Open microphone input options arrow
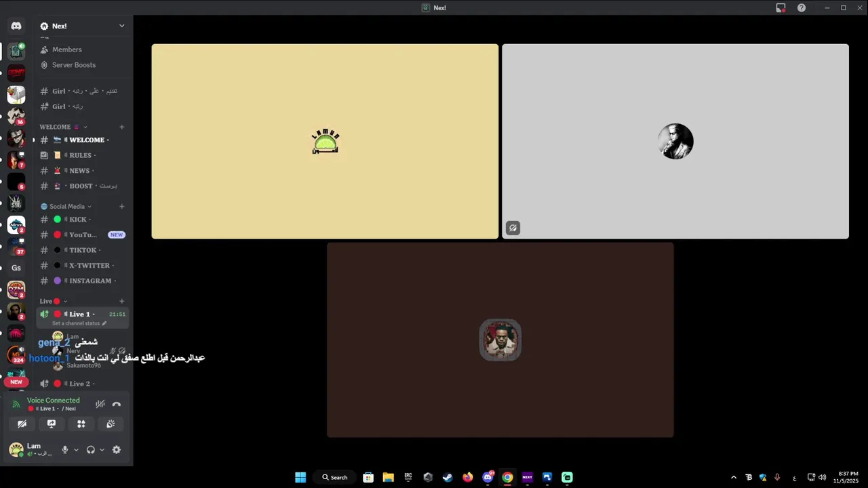This screenshot has height=488, width=868. 76,449
